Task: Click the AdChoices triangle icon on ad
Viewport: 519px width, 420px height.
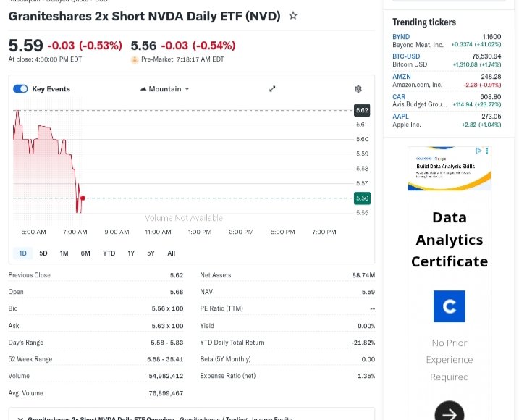Action: click(x=478, y=151)
